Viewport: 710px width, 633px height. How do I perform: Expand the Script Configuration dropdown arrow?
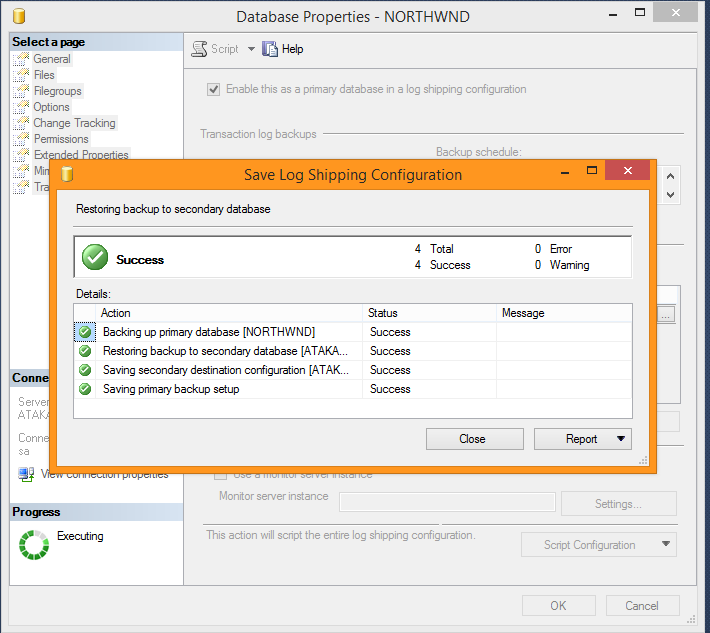coord(666,545)
